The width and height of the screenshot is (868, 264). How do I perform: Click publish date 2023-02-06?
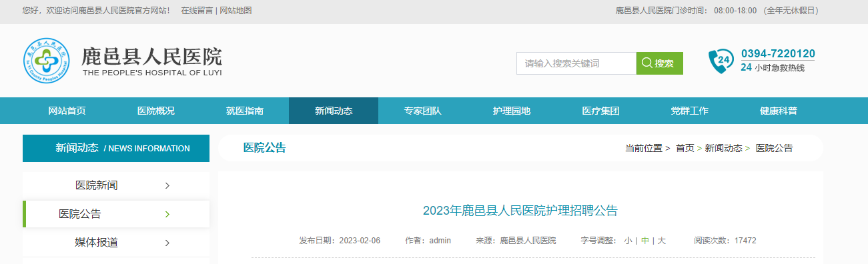[360, 241]
